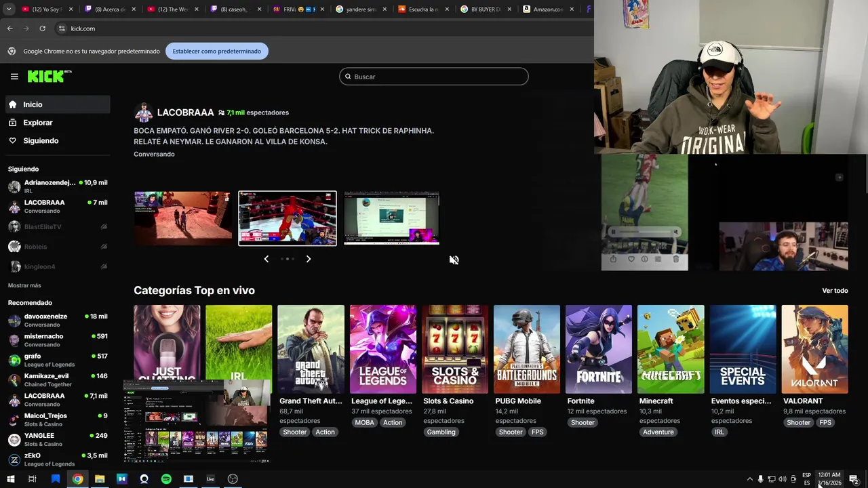Screen dimensions: 868x488
Task: Show previous featured stream in carousel
Action: point(266,259)
